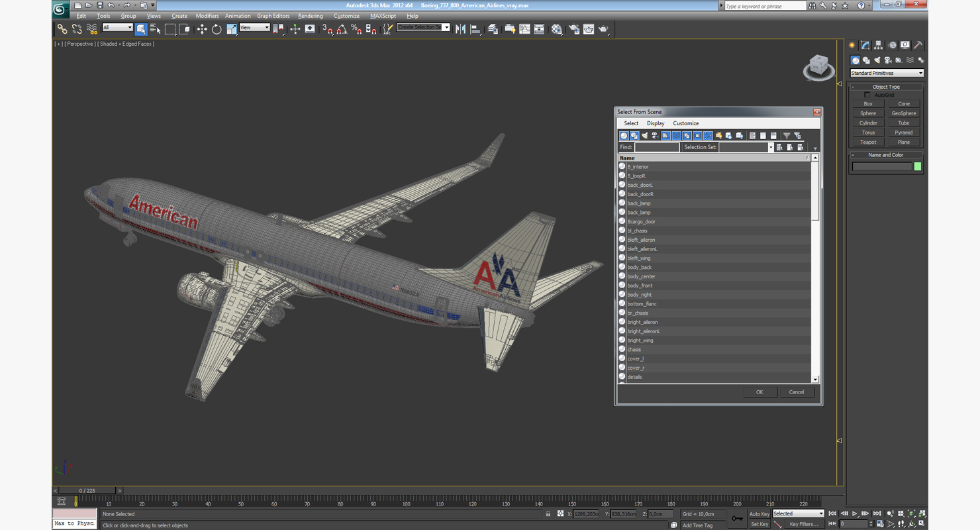Choose the Bind to Space Warp tool
This screenshot has height=530, width=980.
[92, 28]
